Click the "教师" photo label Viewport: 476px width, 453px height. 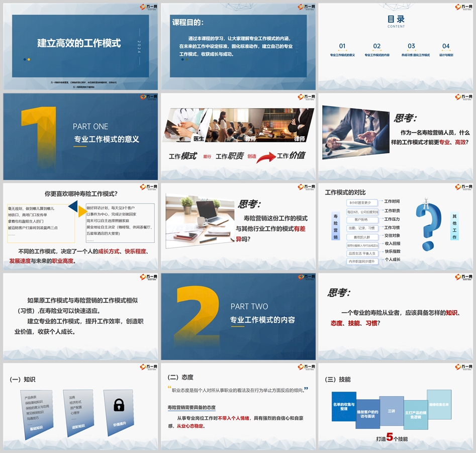coord(250,139)
